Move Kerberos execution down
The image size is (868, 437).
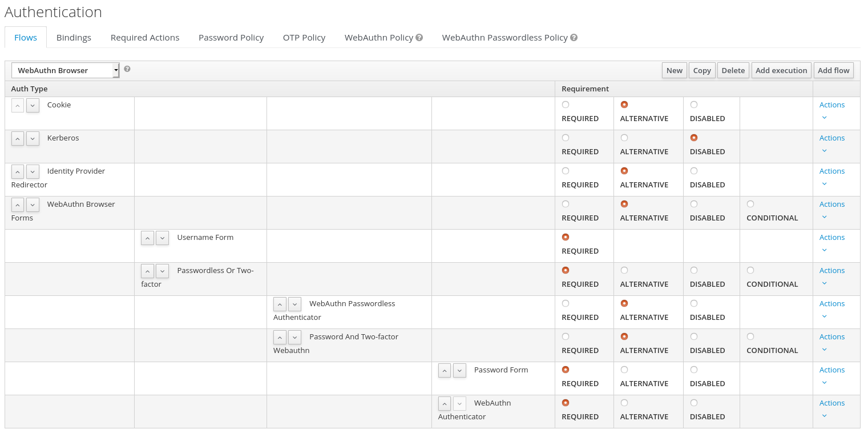pyautogui.click(x=33, y=138)
